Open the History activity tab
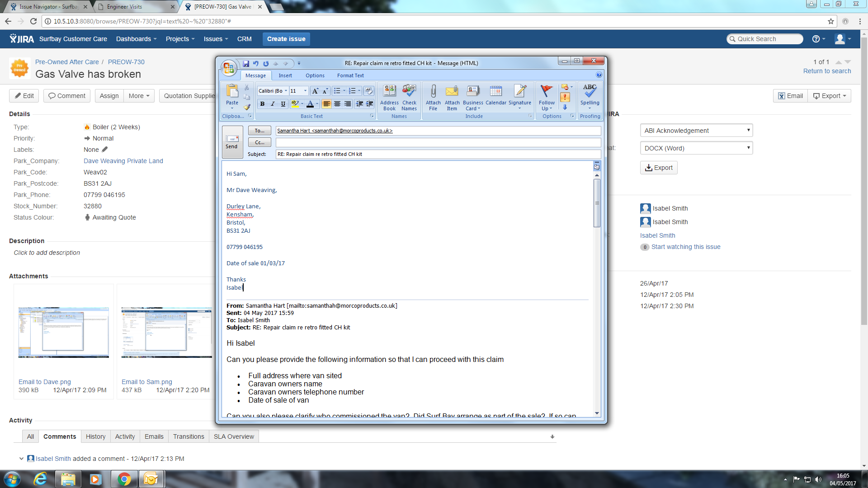Image resolution: width=868 pixels, height=488 pixels. (x=95, y=436)
